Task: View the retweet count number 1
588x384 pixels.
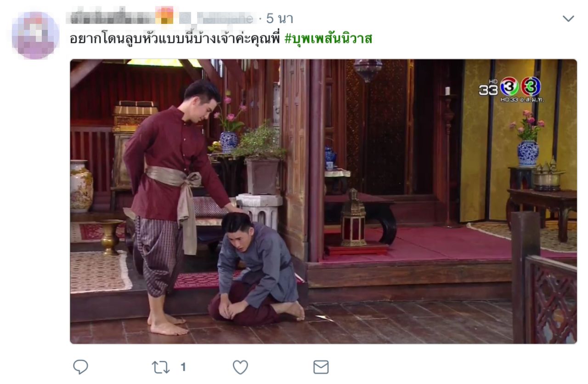Action: coord(183,367)
